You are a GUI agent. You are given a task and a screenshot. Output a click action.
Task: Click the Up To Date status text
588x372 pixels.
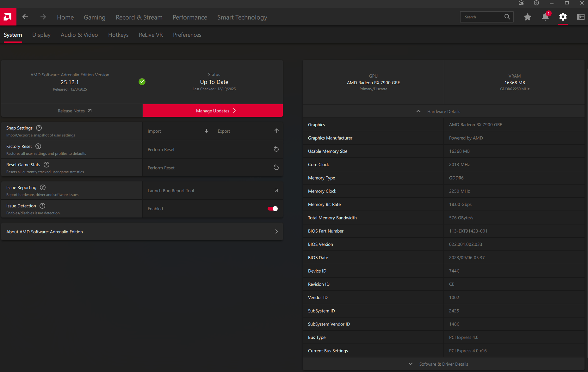point(214,82)
